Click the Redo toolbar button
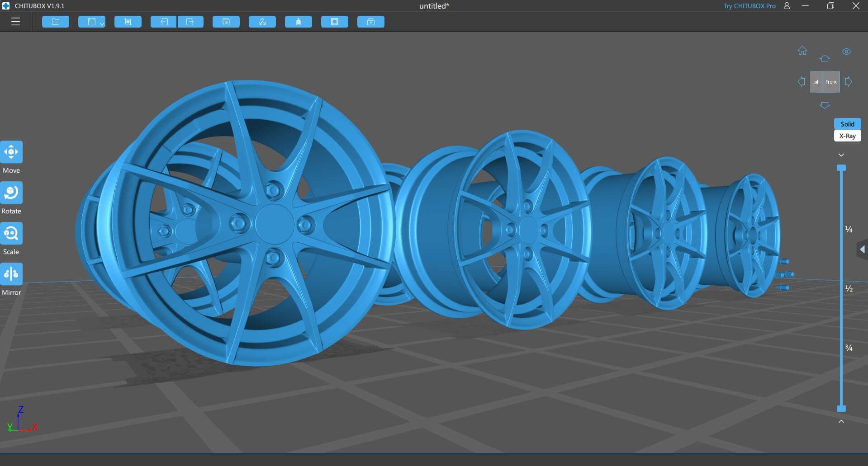Screen dimensions: 868x466 [x=190, y=22]
